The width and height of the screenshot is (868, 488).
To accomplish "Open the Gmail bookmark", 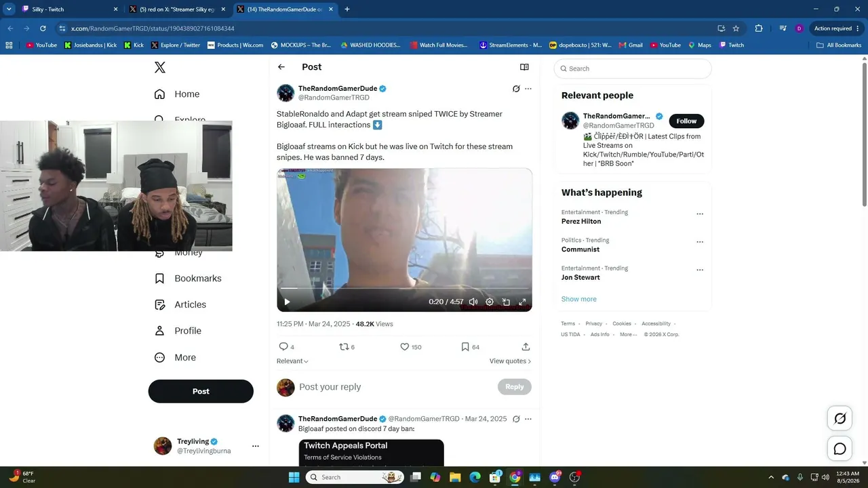I will (x=630, y=45).
